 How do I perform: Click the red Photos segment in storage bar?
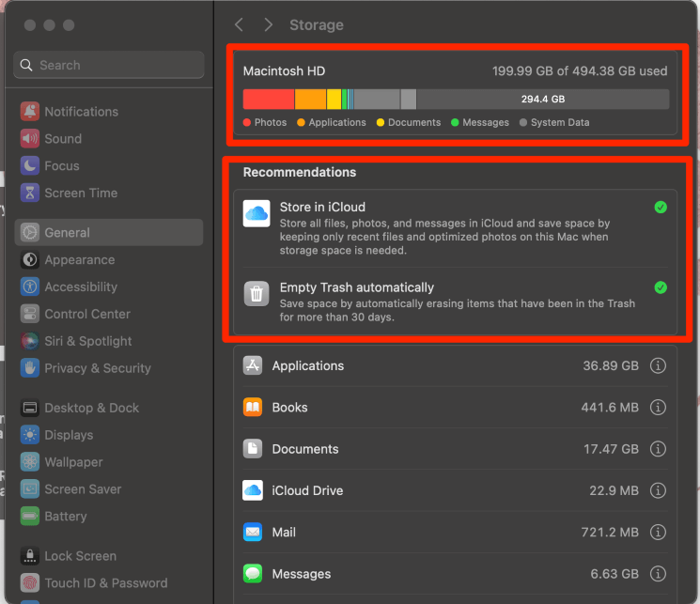point(269,100)
